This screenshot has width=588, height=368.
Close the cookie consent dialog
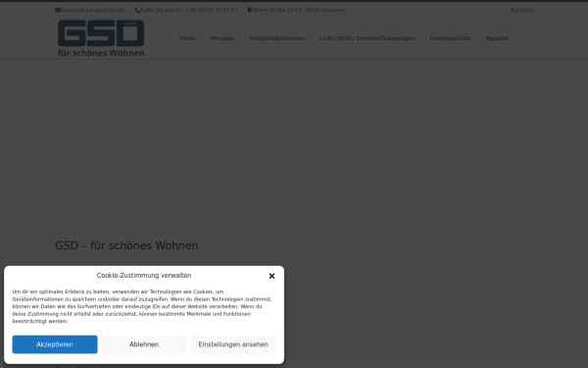(271, 276)
